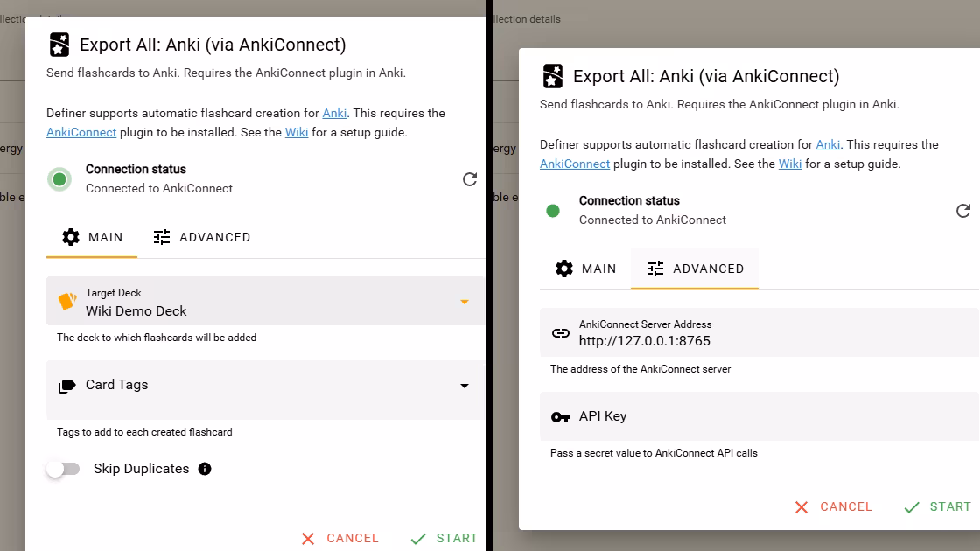Click 'Tags to add to each created flashcard'
Screen dimensions: 980x551
(144, 432)
